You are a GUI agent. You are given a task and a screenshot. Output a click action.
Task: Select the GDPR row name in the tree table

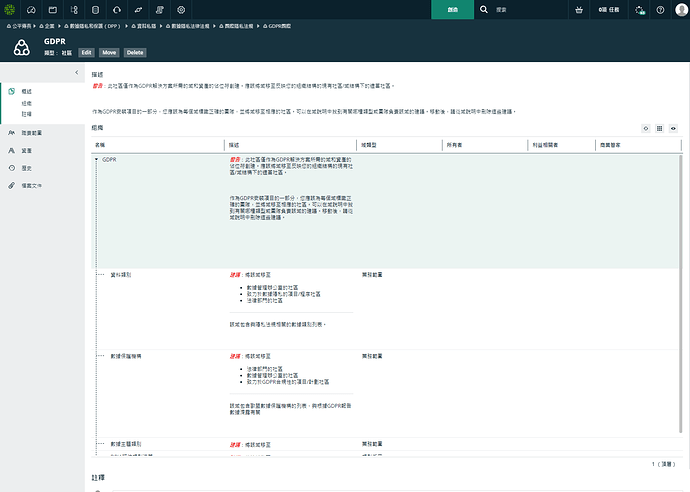point(109,160)
